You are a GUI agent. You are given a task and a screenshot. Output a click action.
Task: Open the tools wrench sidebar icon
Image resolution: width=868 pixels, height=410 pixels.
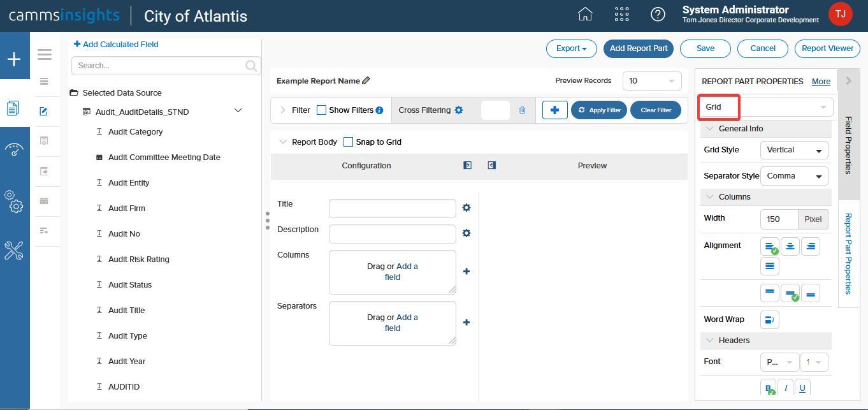click(14, 251)
